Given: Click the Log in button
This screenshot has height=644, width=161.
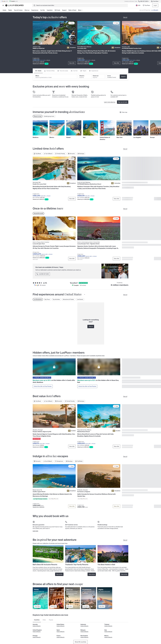Looking at the screenshot, I should pos(155,5).
